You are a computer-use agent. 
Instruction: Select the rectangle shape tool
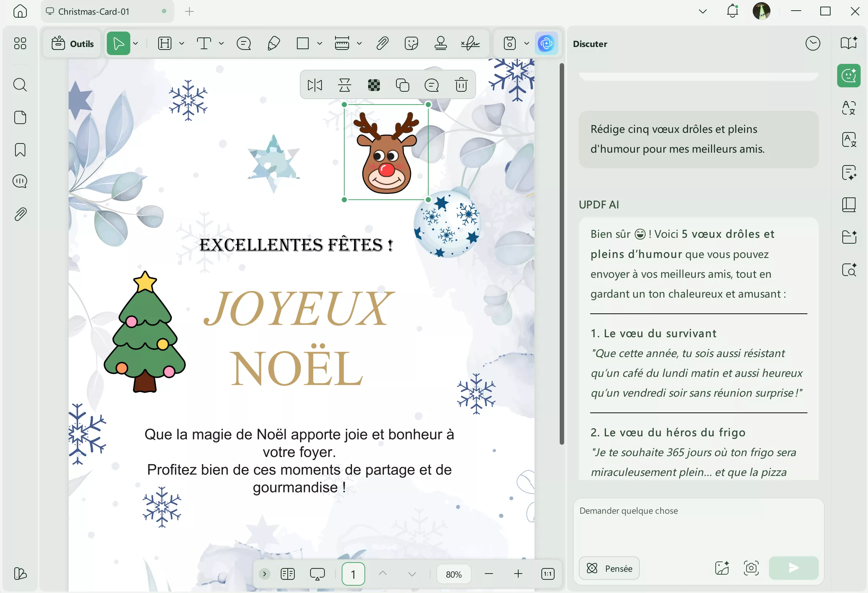pyautogui.click(x=302, y=43)
